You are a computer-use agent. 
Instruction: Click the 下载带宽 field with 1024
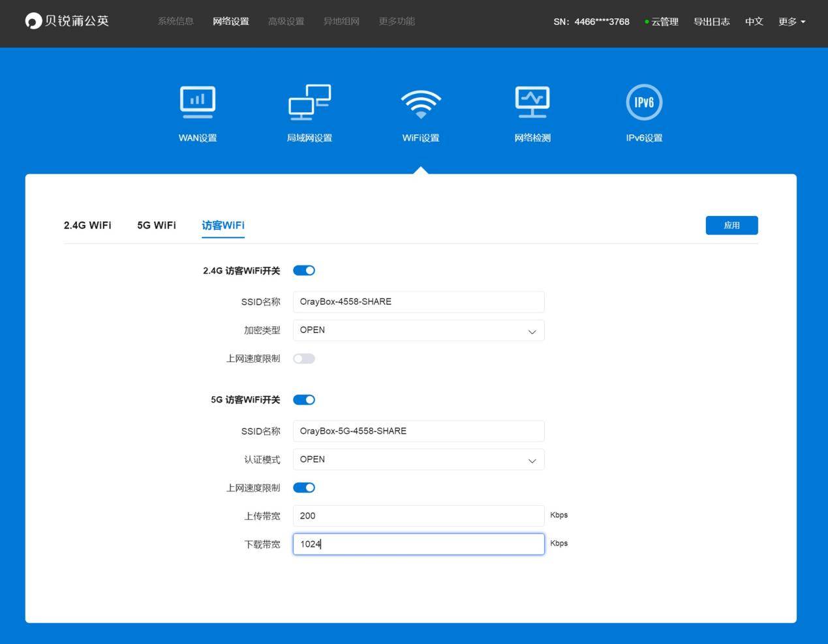pyautogui.click(x=418, y=544)
